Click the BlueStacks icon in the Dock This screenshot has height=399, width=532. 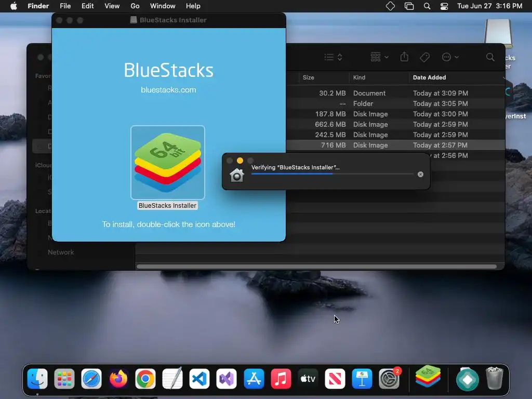click(x=428, y=377)
